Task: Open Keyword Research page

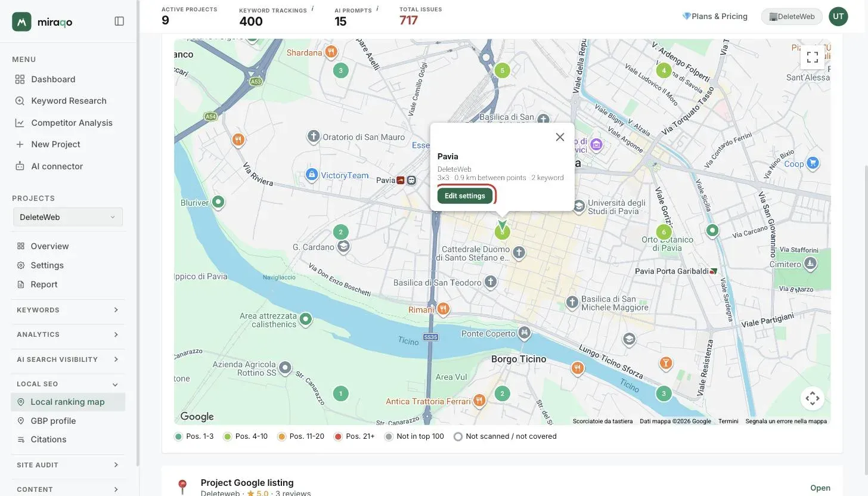Action: [68, 101]
